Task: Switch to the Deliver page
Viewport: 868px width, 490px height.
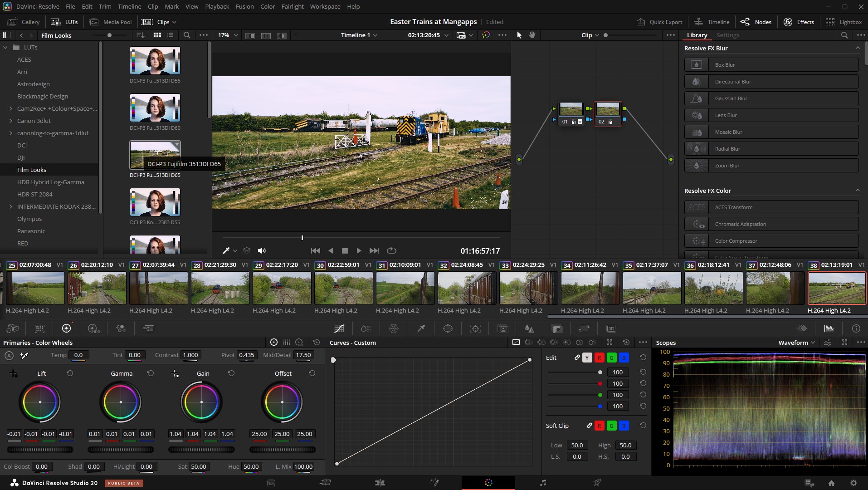Action: tap(597, 483)
